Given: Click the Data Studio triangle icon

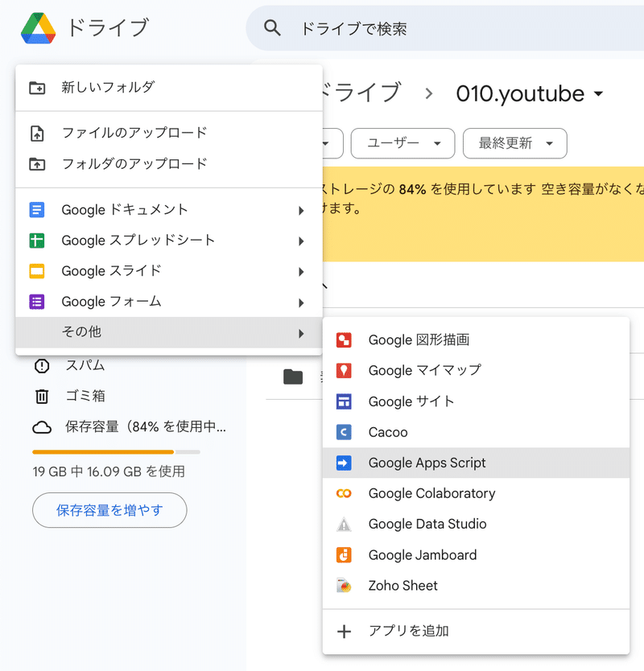Looking at the screenshot, I should [344, 525].
